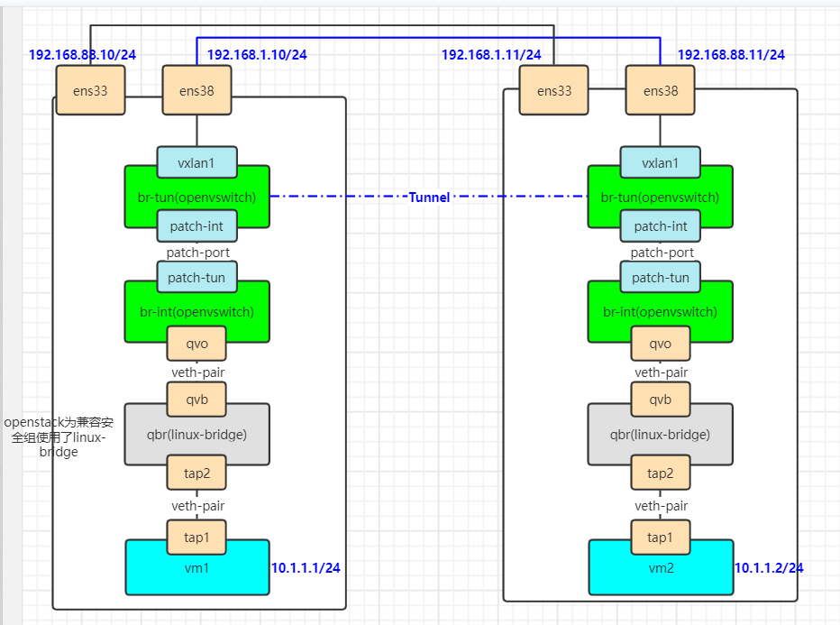Click the qvo port on the right host
840x625 pixels.
click(x=661, y=344)
